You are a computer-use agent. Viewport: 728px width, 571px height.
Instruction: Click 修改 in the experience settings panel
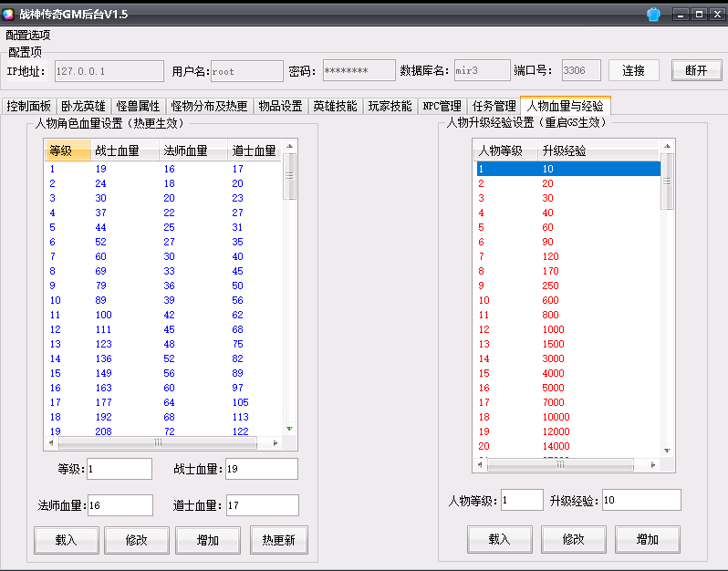(573, 539)
